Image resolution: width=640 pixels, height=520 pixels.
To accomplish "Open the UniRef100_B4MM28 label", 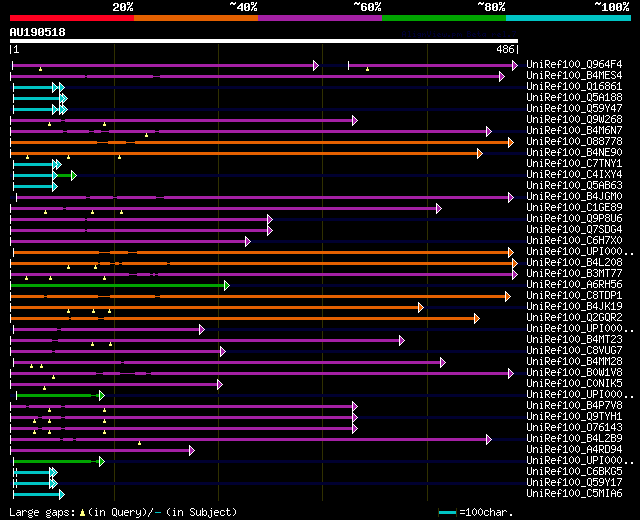I will (x=574, y=362).
